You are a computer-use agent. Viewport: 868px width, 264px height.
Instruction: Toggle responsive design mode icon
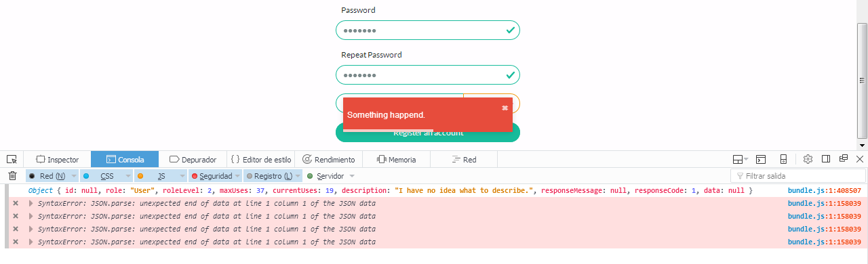coord(783,160)
